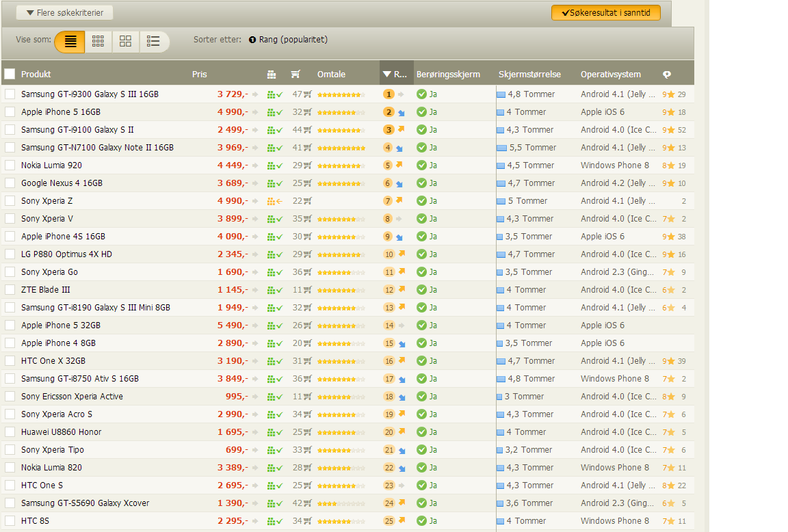
Task: Click stock icon for LG P880 Optimus 4X HD
Action: click(x=274, y=254)
